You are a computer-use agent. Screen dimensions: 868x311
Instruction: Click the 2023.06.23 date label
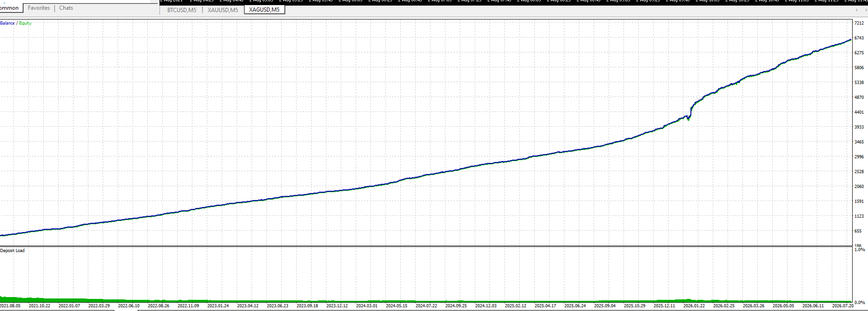coord(278,306)
